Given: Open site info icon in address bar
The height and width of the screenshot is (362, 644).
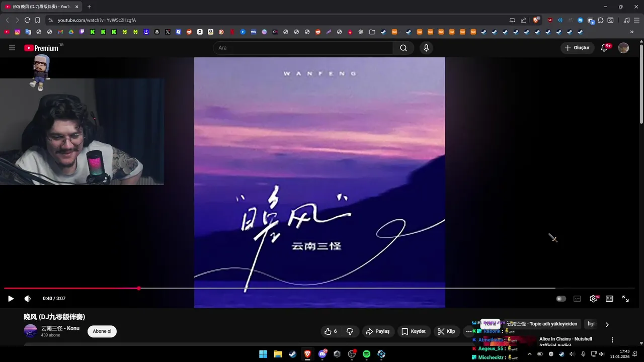Looking at the screenshot, I should pos(50,20).
